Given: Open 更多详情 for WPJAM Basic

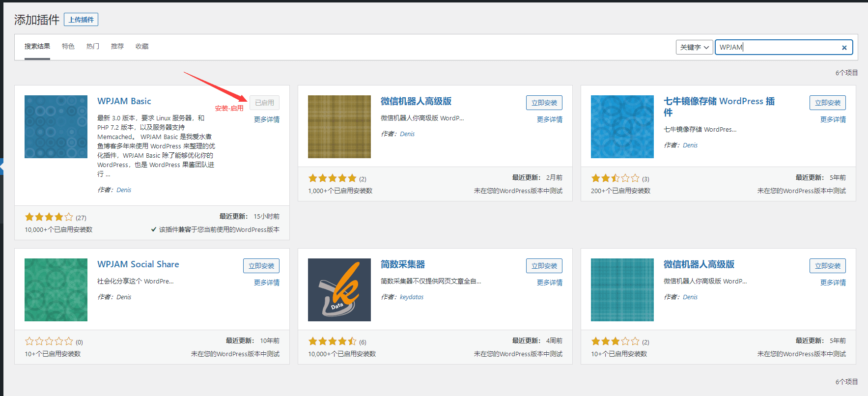Looking at the screenshot, I should click(x=267, y=119).
